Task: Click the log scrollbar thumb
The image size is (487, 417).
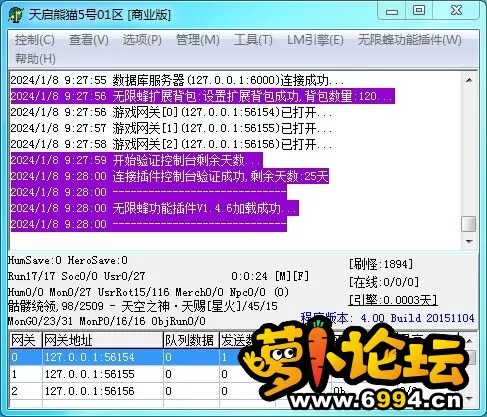Action: (x=469, y=224)
